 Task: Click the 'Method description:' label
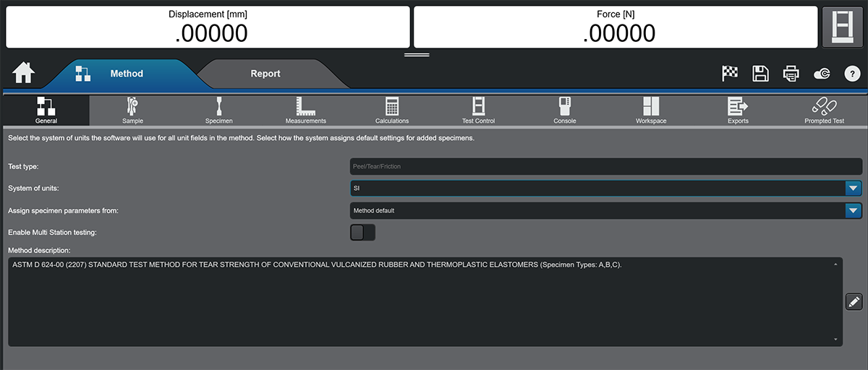pos(38,250)
